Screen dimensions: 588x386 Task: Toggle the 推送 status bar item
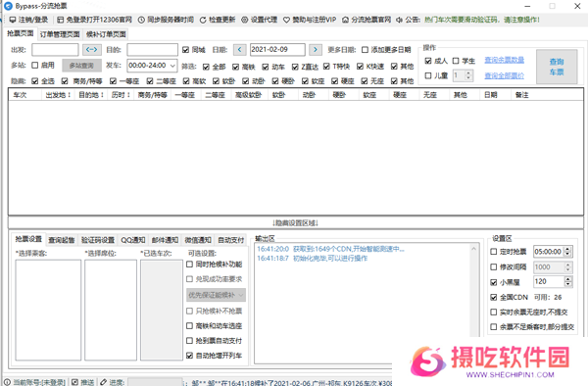[83, 382]
